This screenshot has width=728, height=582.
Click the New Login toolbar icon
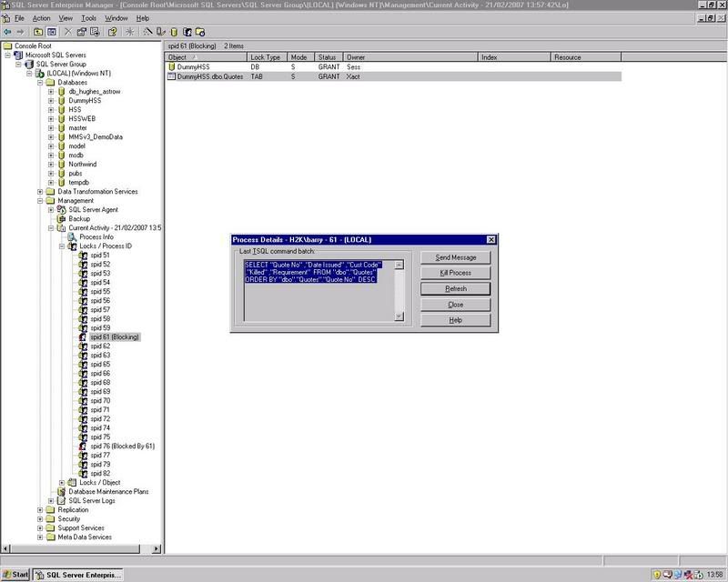(x=187, y=32)
